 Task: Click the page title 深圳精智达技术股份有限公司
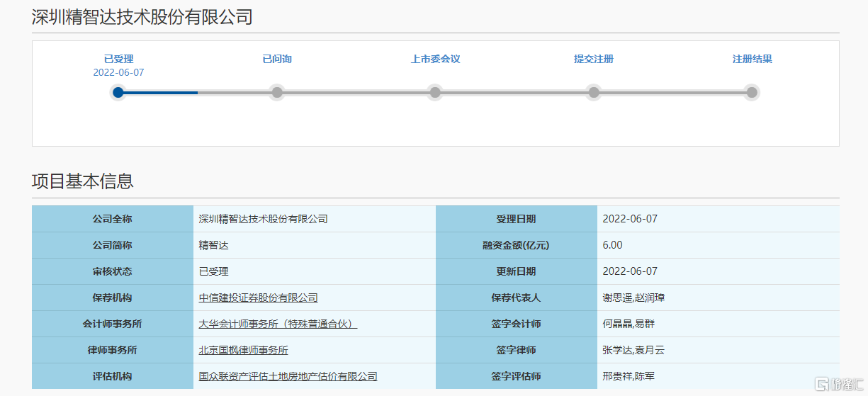(x=142, y=17)
